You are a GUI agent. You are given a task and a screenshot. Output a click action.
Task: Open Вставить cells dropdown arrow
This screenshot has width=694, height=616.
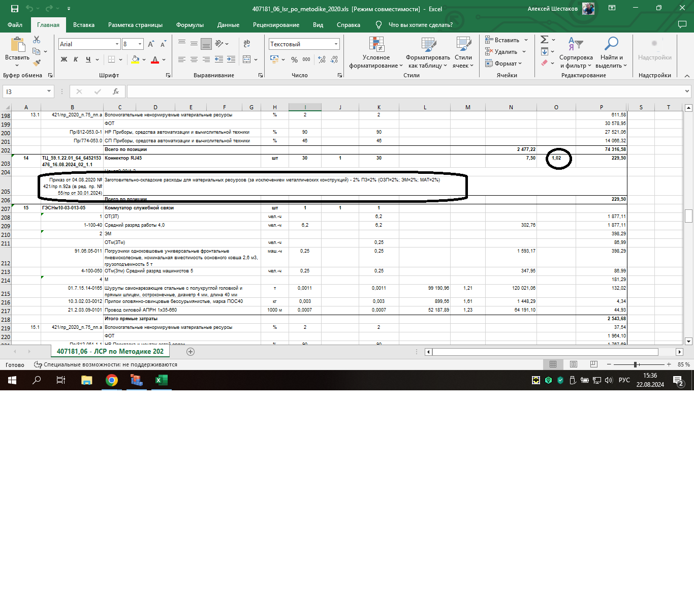point(526,40)
